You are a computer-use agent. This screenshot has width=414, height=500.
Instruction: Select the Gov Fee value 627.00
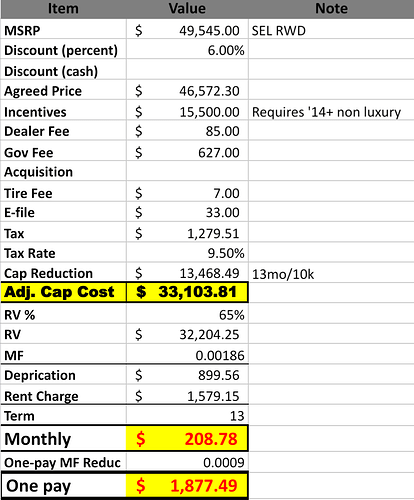[x=187, y=152]
